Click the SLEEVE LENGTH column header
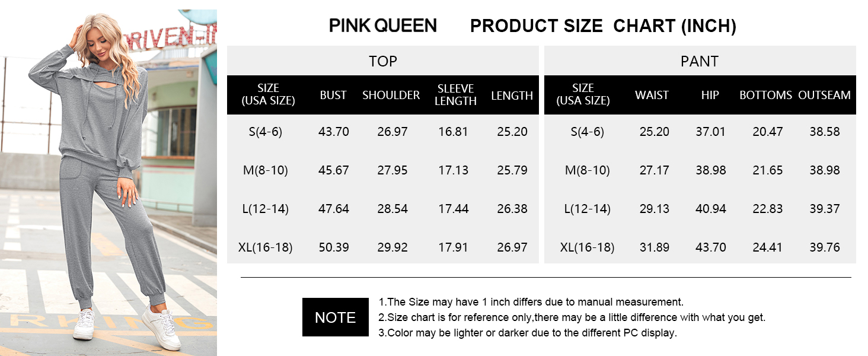Viewport: 868px width, 356px height. 455,95
